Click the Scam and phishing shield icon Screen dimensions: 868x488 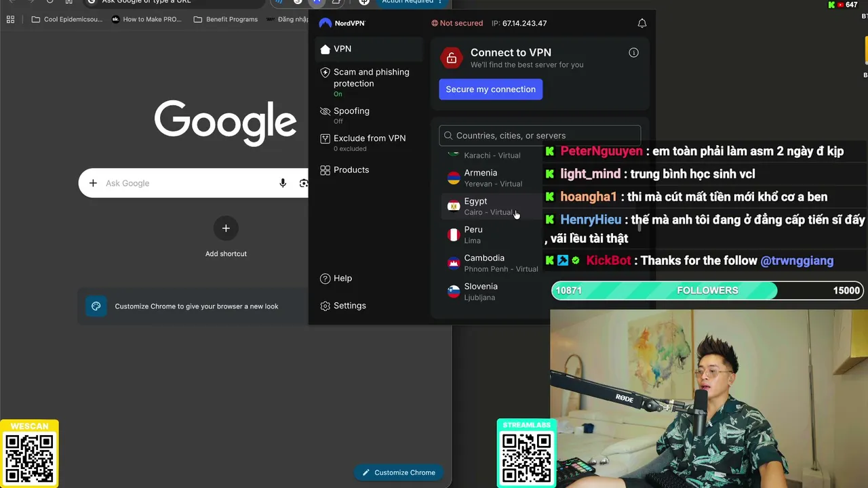325,73
